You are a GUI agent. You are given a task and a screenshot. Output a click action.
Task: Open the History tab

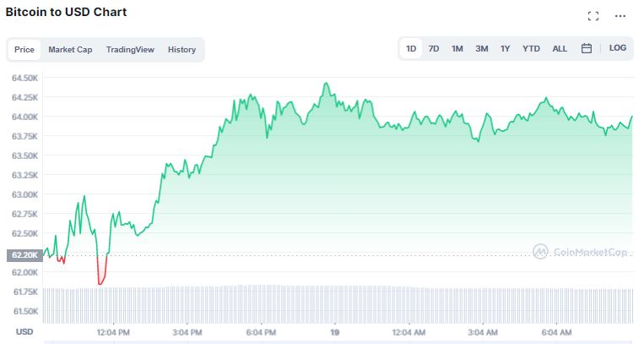coord(181,50)
